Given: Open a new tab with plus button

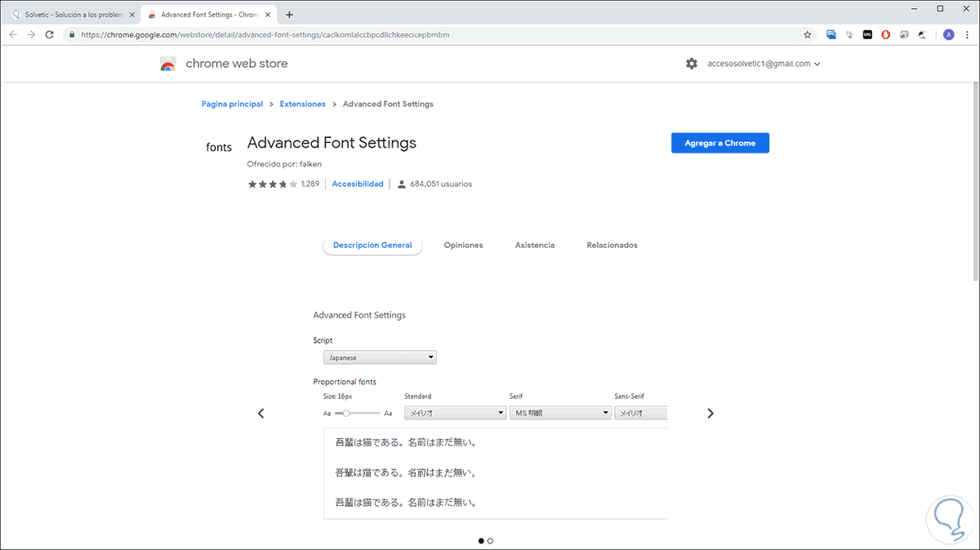Looking at the screenshot, I should coord(289,15).
